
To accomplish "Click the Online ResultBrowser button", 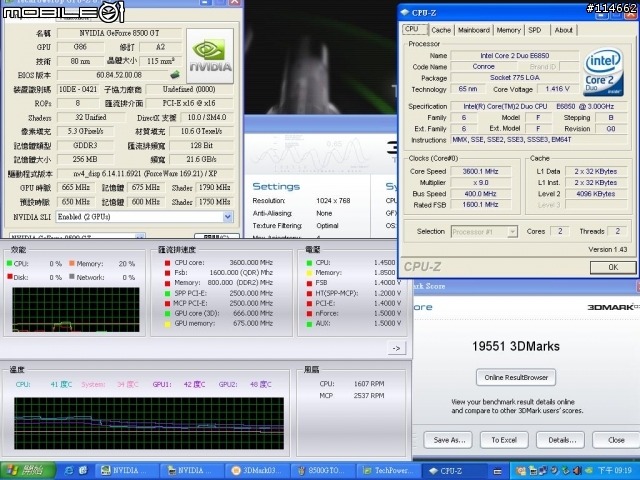I will click(516, 378).
